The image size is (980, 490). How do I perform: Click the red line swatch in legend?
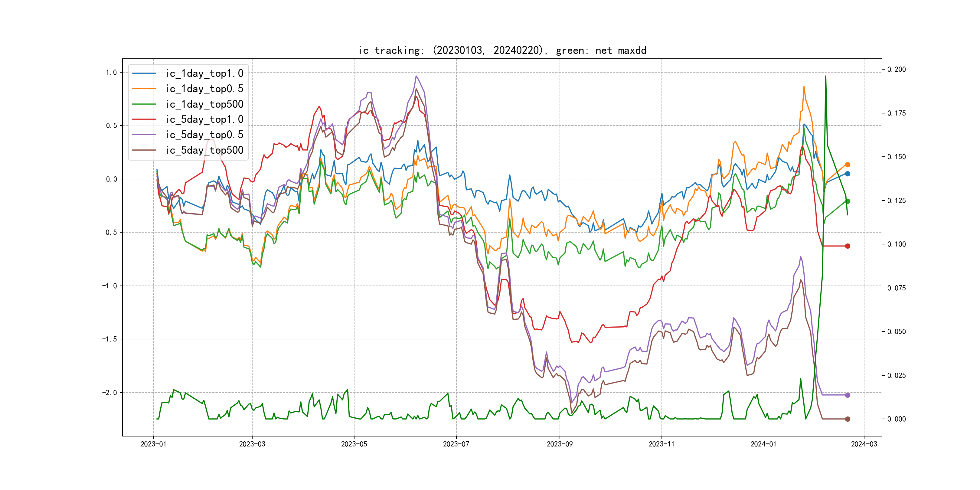click(x=144, y=119)
